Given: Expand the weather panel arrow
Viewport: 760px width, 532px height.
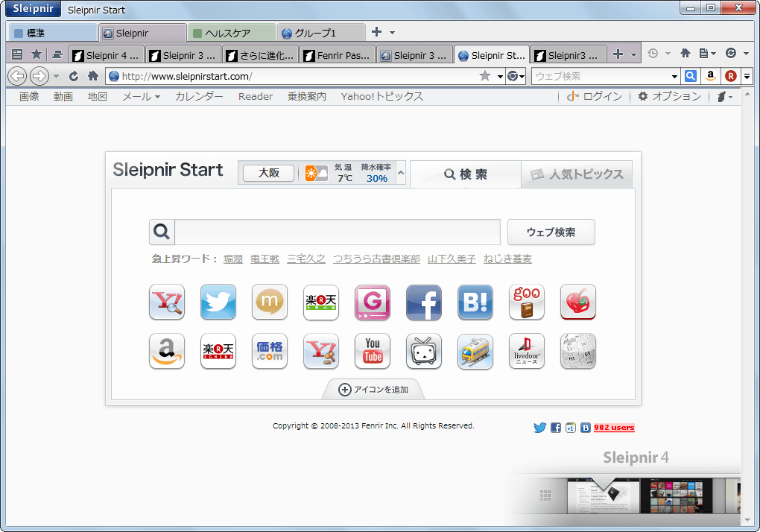Looking at the screenshot, I should (x=401, y=173).
